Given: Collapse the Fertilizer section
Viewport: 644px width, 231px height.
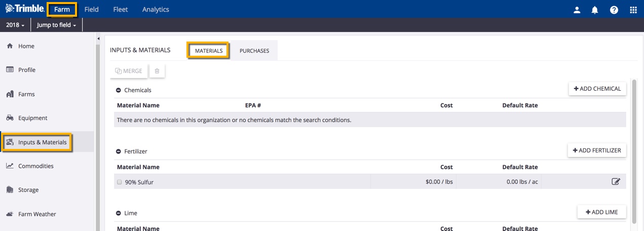Looking at the screenshot, I should (x=119, y=151).
